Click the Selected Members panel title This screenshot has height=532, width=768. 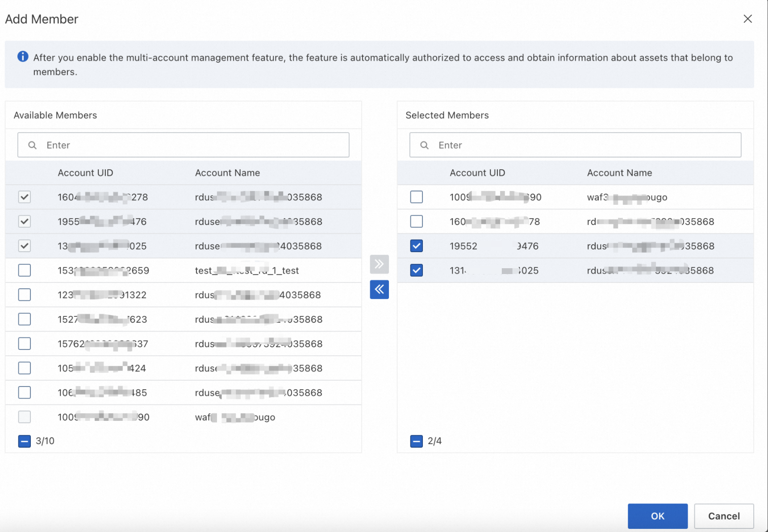(447, 115)
